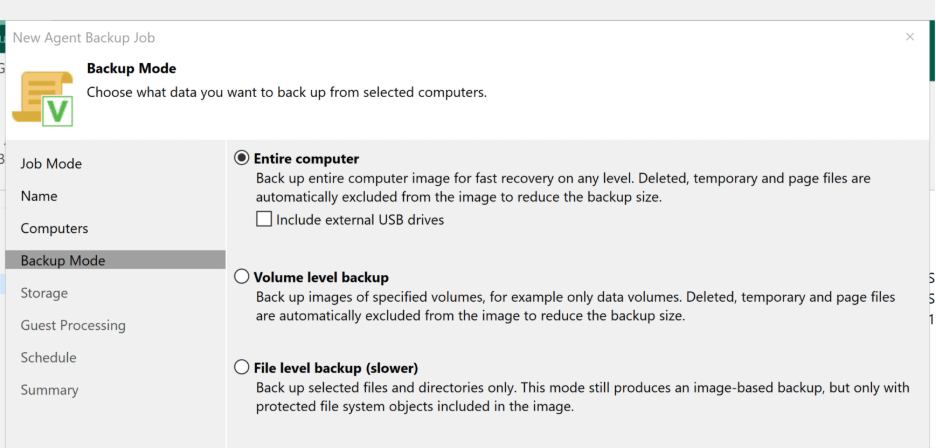Enable Include external USB drives checkbox
The image size is (936, 448).
click(x=265, y=219)
